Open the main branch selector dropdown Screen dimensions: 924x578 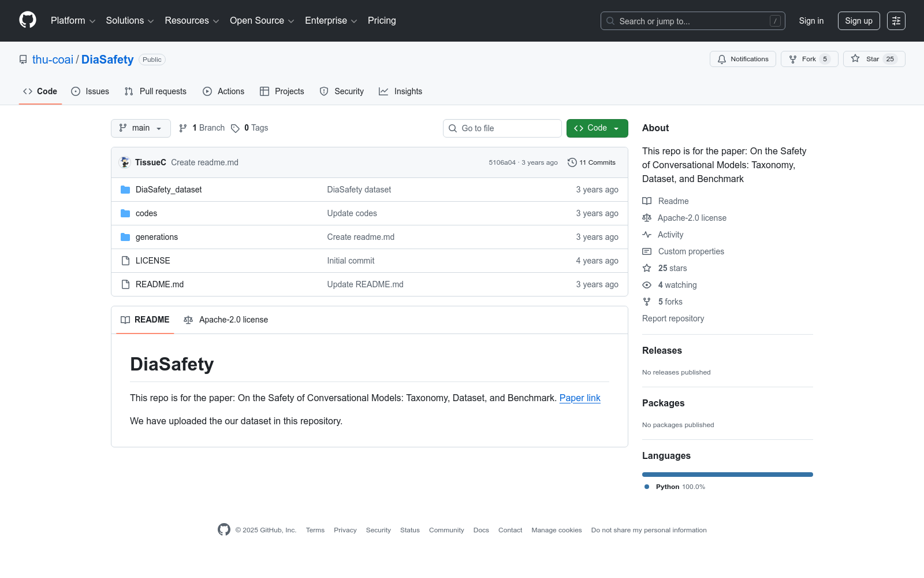[141, 128]
